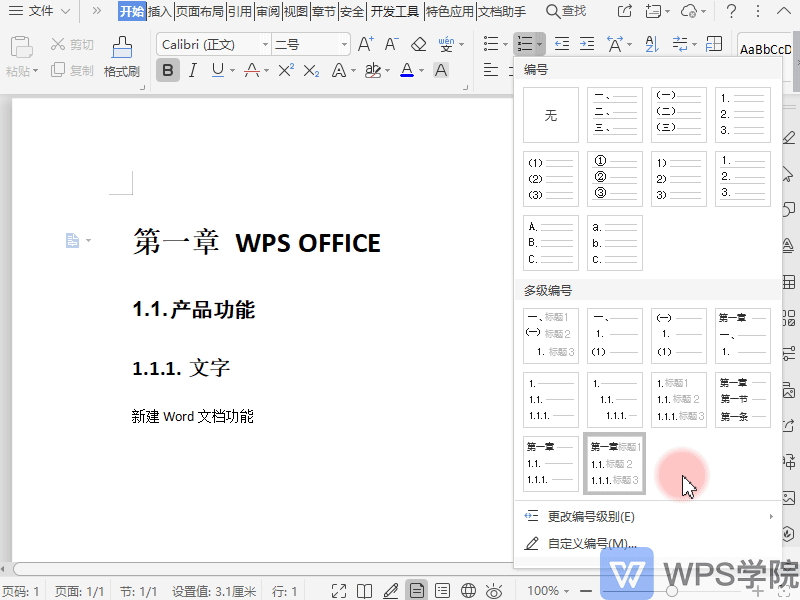Click the web layout globe icon

[x=468, y=591]
